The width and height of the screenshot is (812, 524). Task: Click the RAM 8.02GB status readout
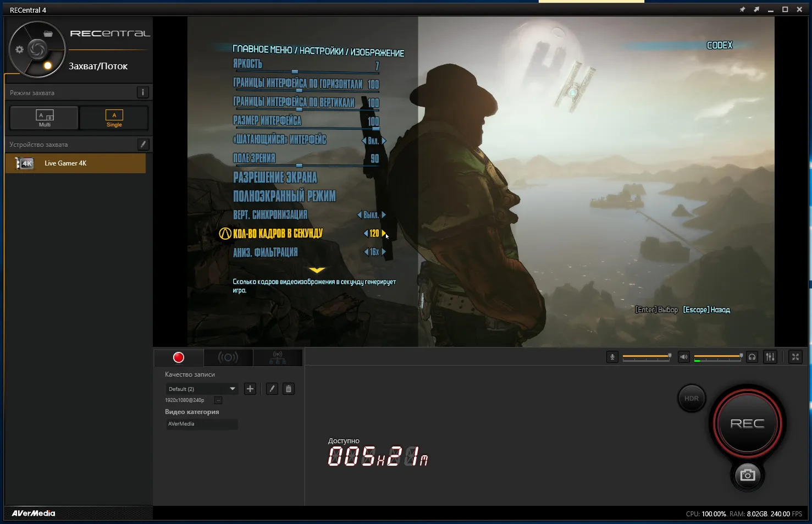tap(748, 514)
